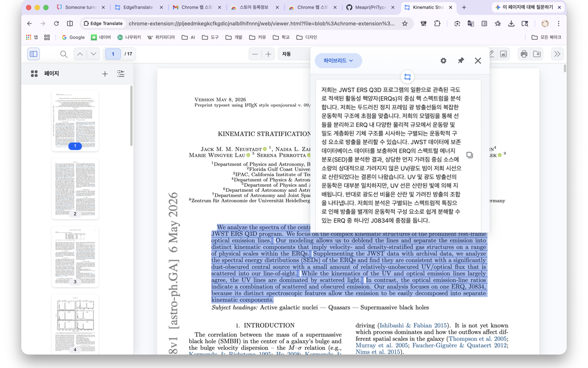Open the 앱 apps shortcut
588x368 pixels.
coord(32,37)
